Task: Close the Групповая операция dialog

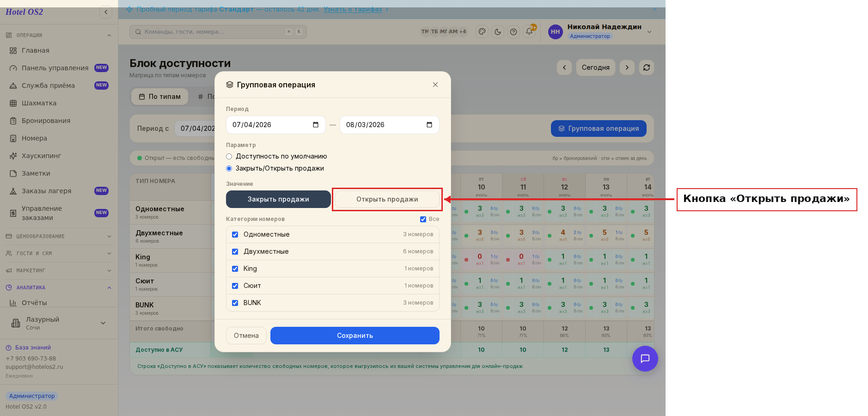Action: coord(435,85)
